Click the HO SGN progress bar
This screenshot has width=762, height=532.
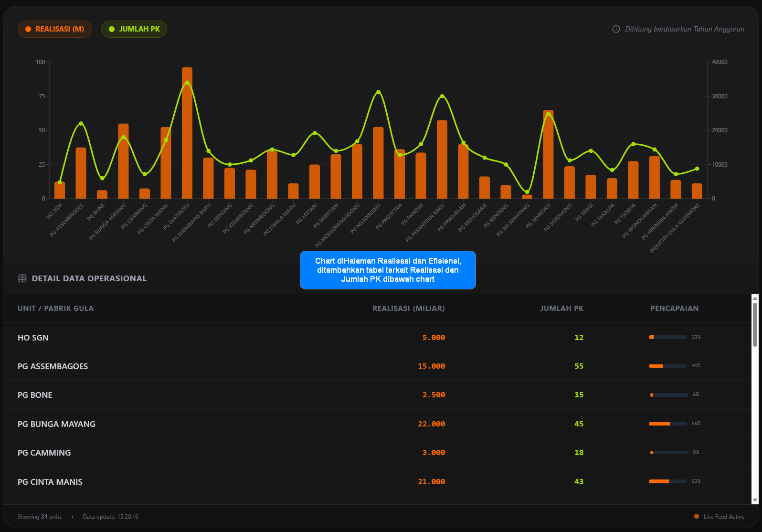[x=667, y=337]
